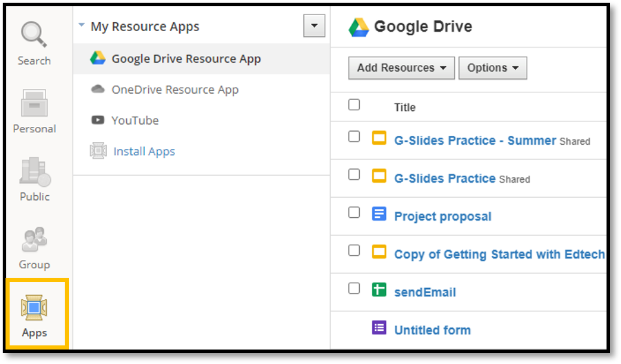Click the Forms icon for Untitled form
The image size is (621, 364).
[379, 327]
